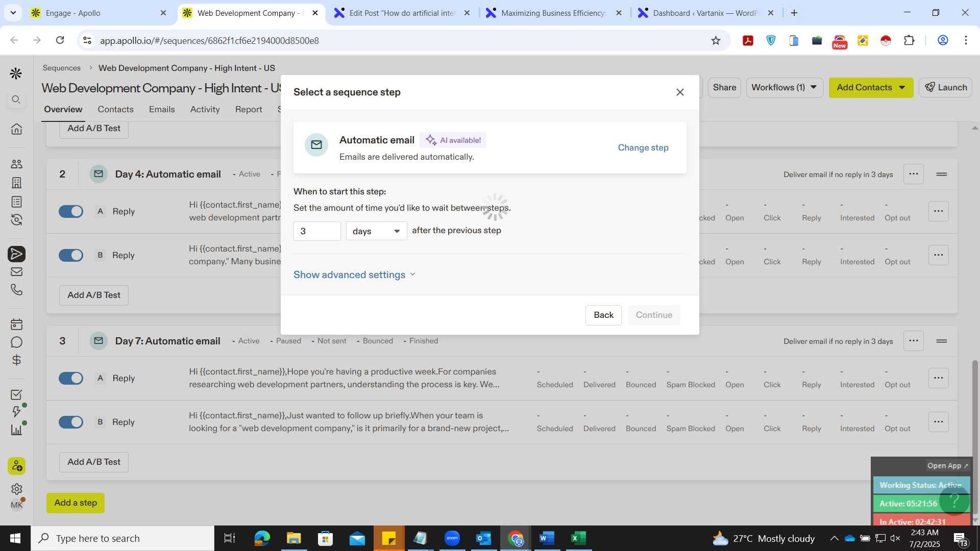Open the Sequences paper plane icon
Image resolution: width=980 pixels, height=551 pixels.
pyautogui.click(x=16, y=254)
